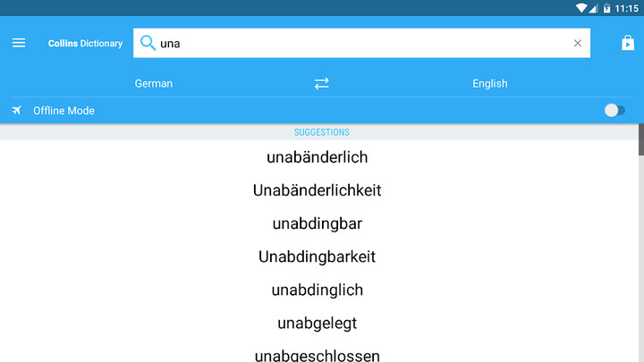644x362 pixels.
Task: Choose suggestion unabänderlich
Action: 317,156
